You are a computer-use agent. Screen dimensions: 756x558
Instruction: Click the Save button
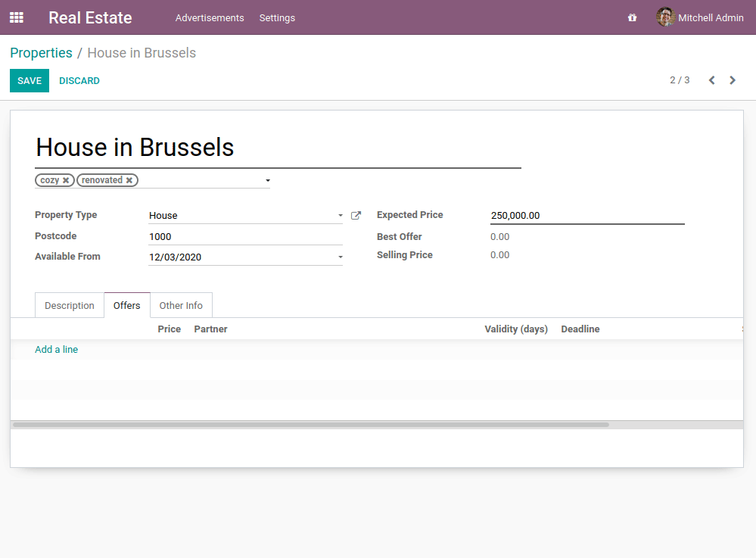tap(30, 81)
